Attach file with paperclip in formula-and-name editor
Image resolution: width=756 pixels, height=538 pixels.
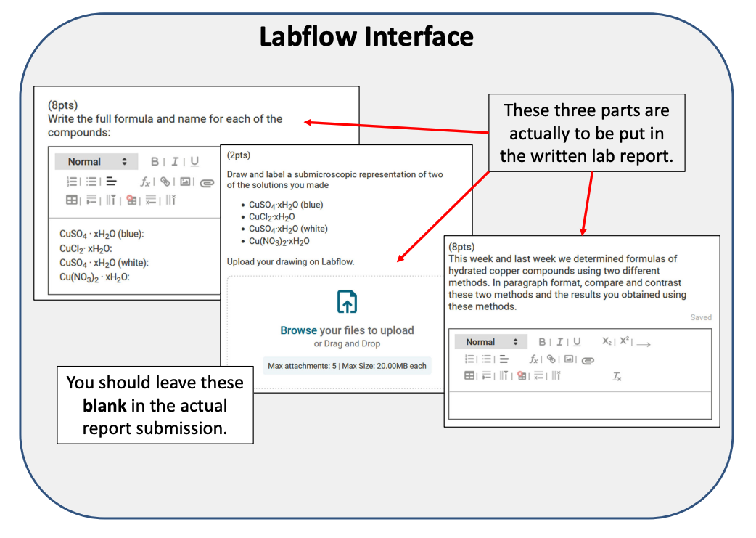pos(207,182)
